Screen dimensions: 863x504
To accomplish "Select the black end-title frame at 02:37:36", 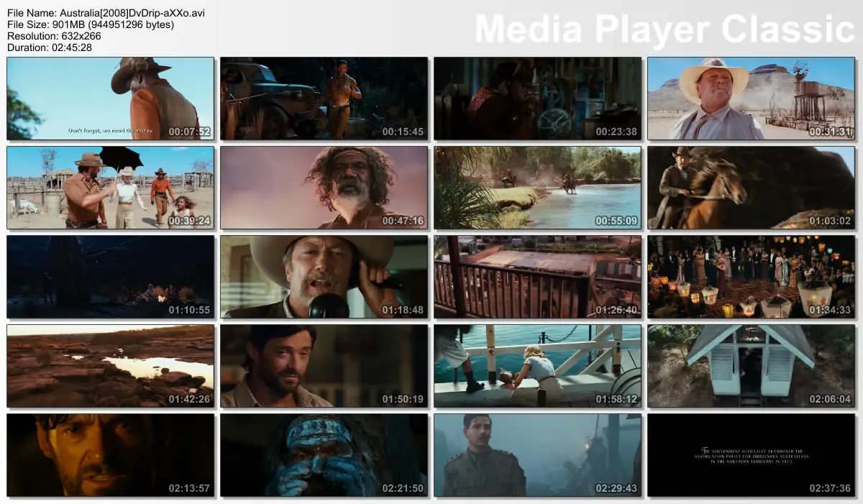I will tap(751, 455).
